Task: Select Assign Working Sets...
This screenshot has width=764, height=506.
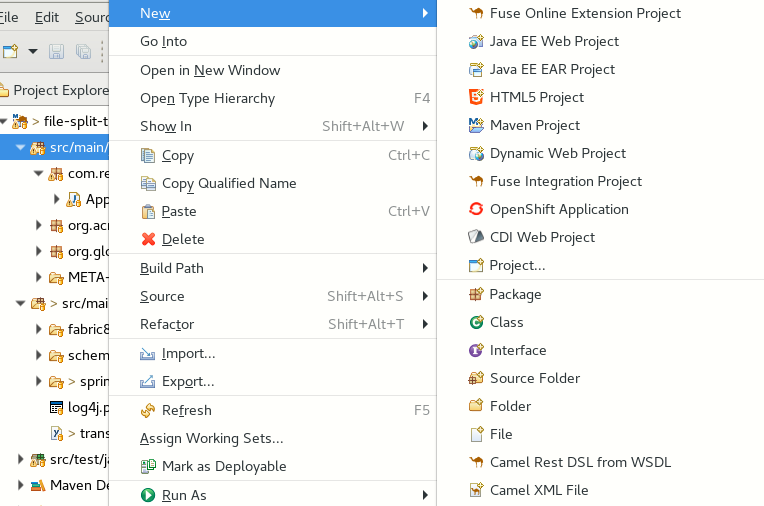Action: (x=272, y=438)
